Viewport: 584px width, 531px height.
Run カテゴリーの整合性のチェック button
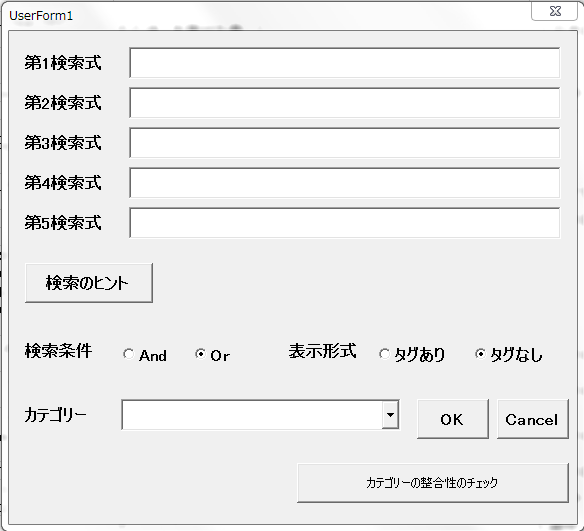433,483
